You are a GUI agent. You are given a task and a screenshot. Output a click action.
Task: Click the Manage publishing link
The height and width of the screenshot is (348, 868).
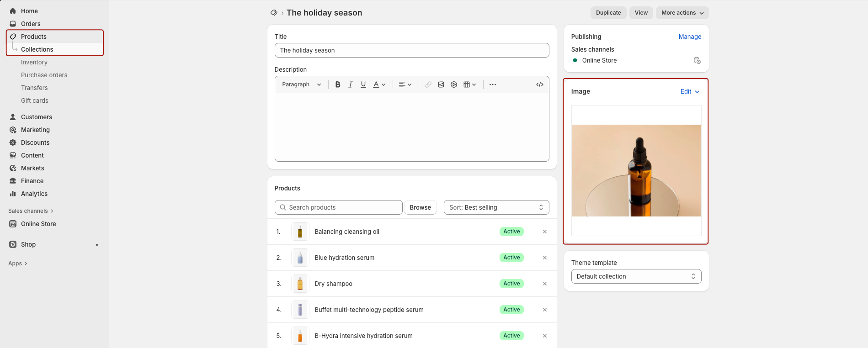(x=690, y=37)
